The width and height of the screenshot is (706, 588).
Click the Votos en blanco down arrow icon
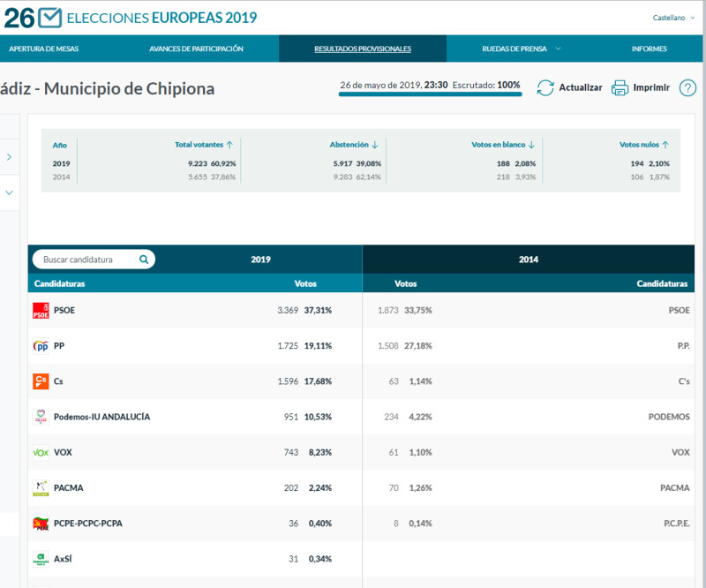[x=531, y=145]
